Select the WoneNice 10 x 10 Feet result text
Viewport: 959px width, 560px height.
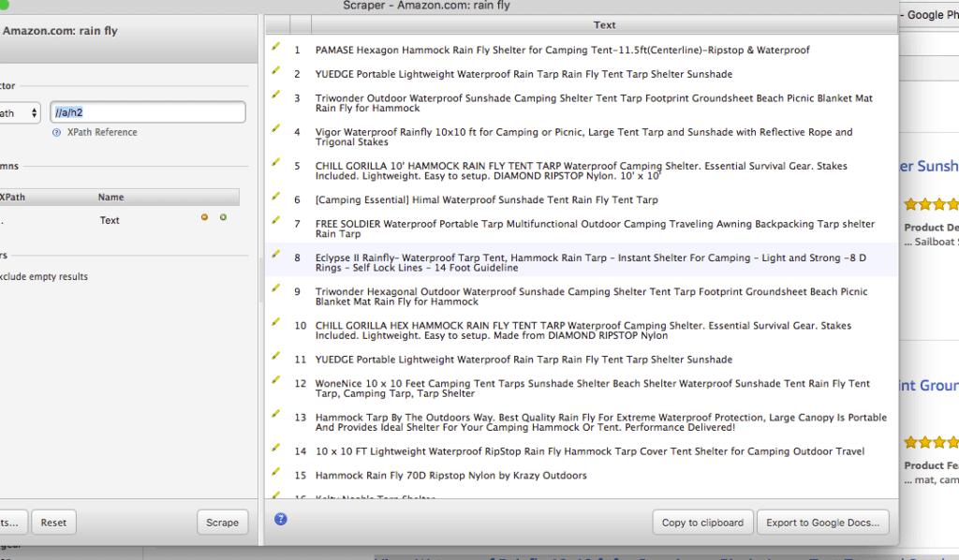(593, 389)
